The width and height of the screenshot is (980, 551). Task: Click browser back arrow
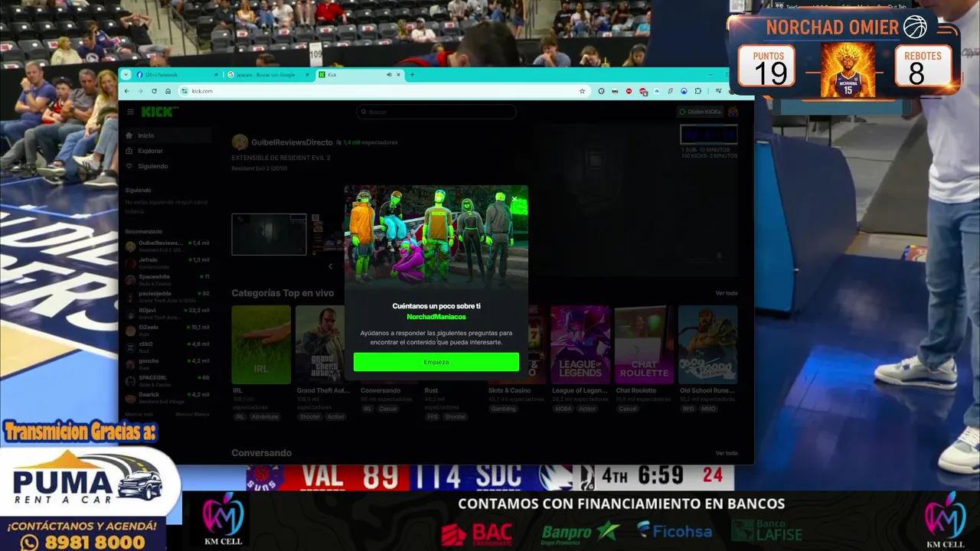click(x=127, y=91)
